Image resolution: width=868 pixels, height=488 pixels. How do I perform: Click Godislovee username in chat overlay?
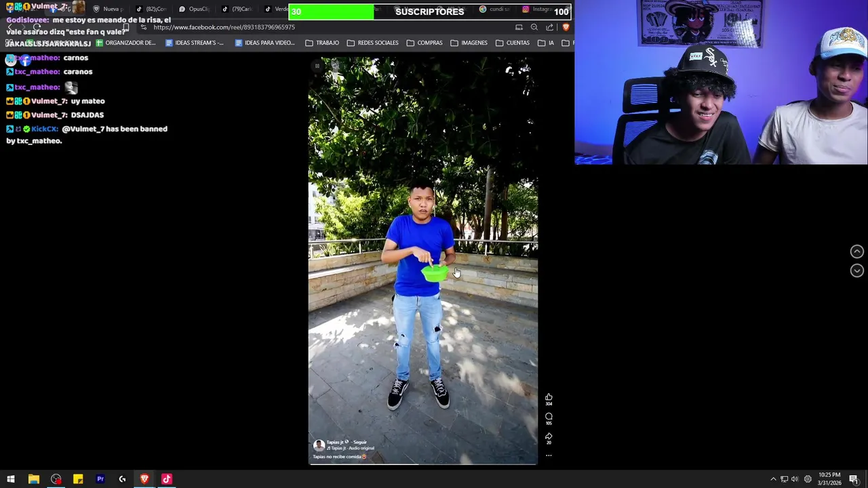click(28, 20)
